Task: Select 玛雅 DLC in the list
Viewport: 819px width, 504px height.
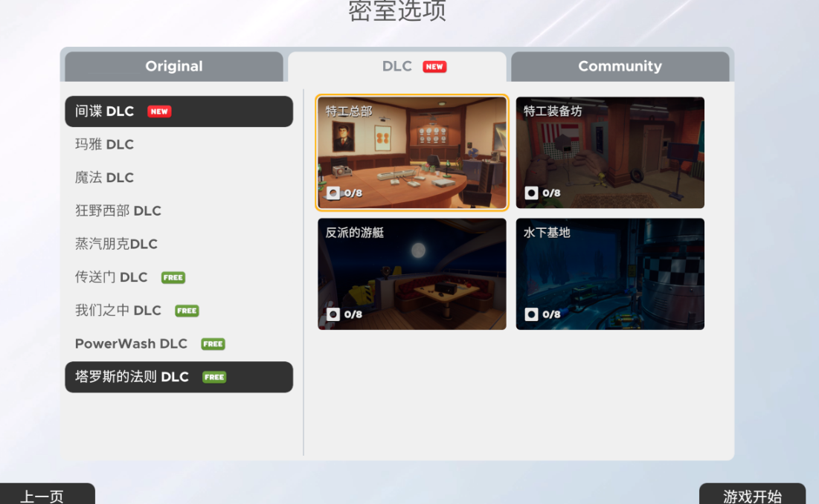Action: (x=179, y=144)
